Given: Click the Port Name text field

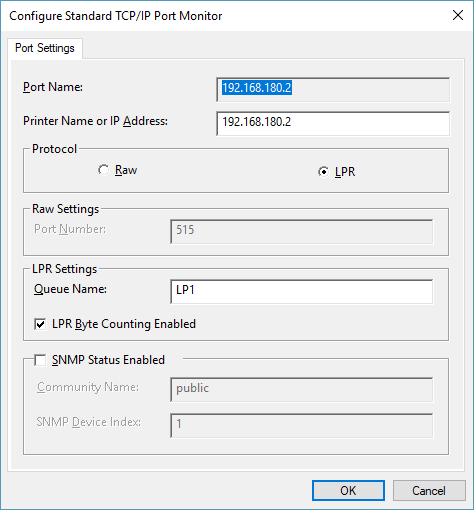Looking at the screenshot, I should pyautogui.click(x=333, y=89).
